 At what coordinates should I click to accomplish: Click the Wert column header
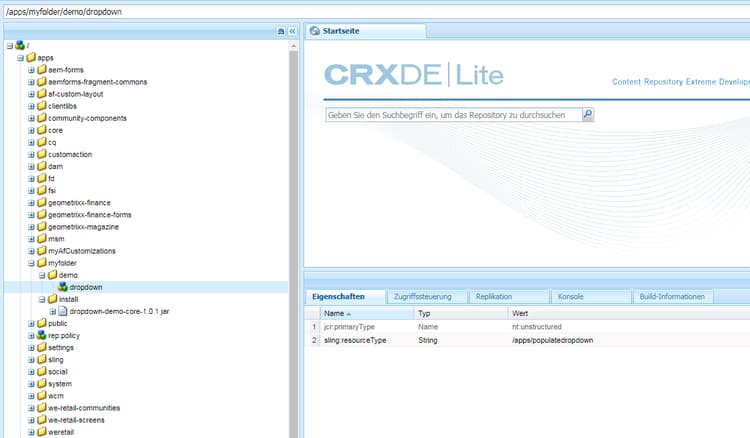click(629, 314)
